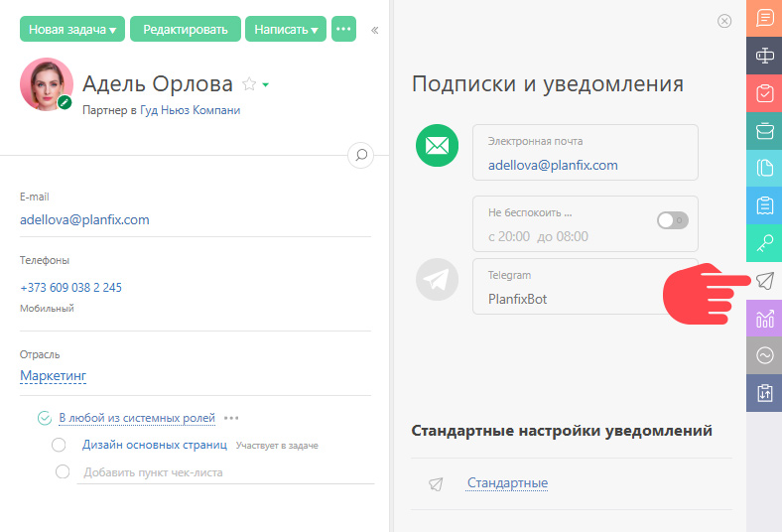Click the green email envelope icon
This screenshot has width=782, height=532.
(x=437, y=145)
